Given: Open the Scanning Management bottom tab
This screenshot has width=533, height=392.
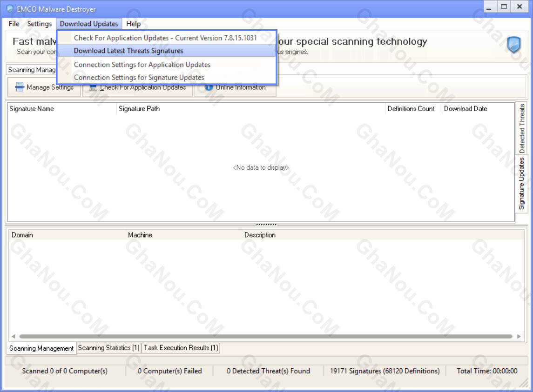Looking at the screenshot, I should coord(41,348).
